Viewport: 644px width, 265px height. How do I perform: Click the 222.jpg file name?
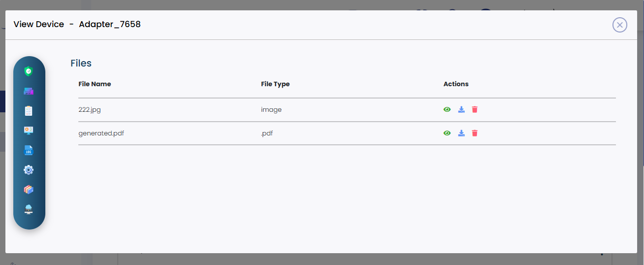click(x=90, y=110)
